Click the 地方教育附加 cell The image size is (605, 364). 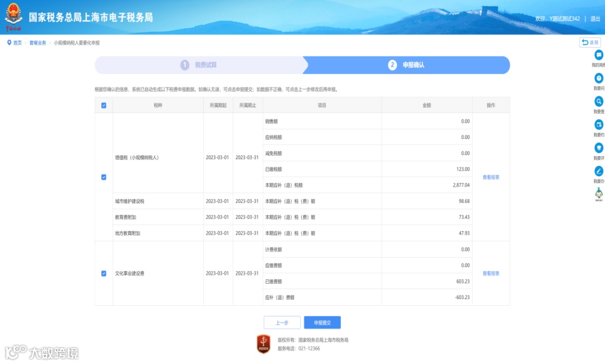click(158, 234)
